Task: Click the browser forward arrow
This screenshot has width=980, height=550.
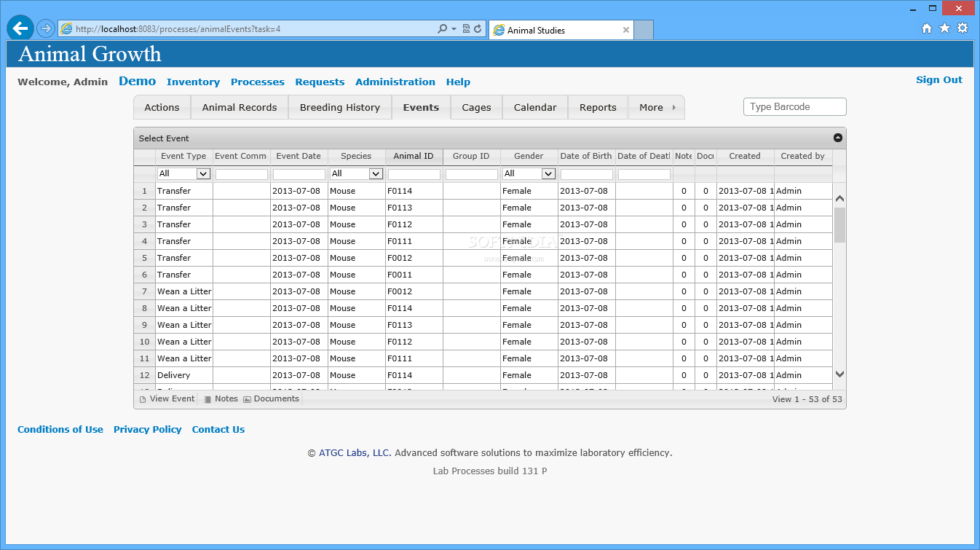Action: click(x=45, y=28)
